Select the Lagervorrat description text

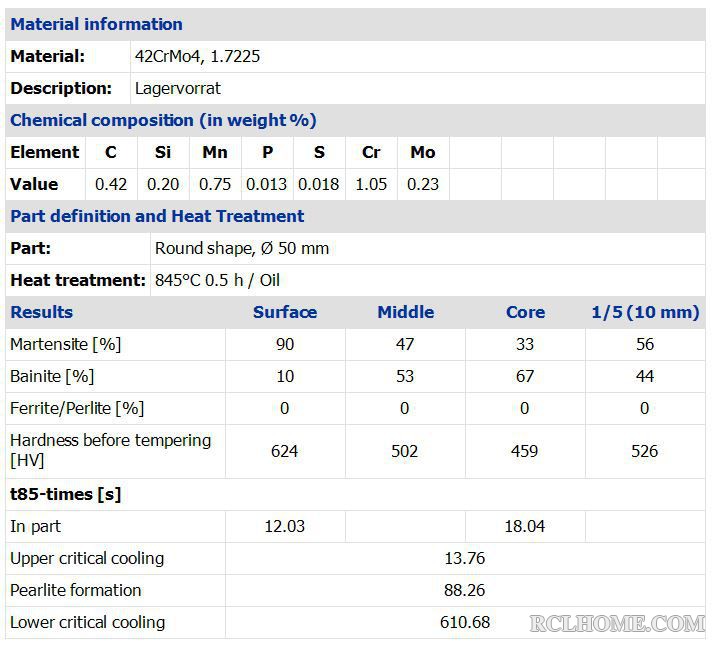[x=177, y=88]
